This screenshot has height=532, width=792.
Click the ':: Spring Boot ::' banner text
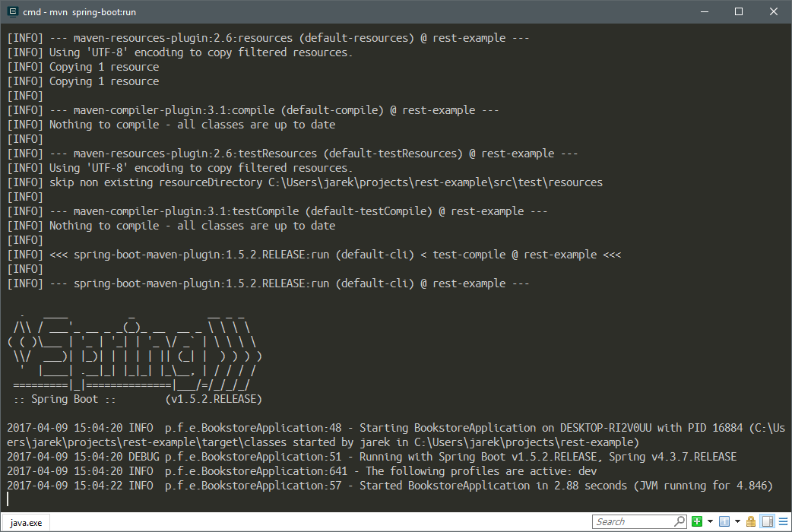click(65, 399)
